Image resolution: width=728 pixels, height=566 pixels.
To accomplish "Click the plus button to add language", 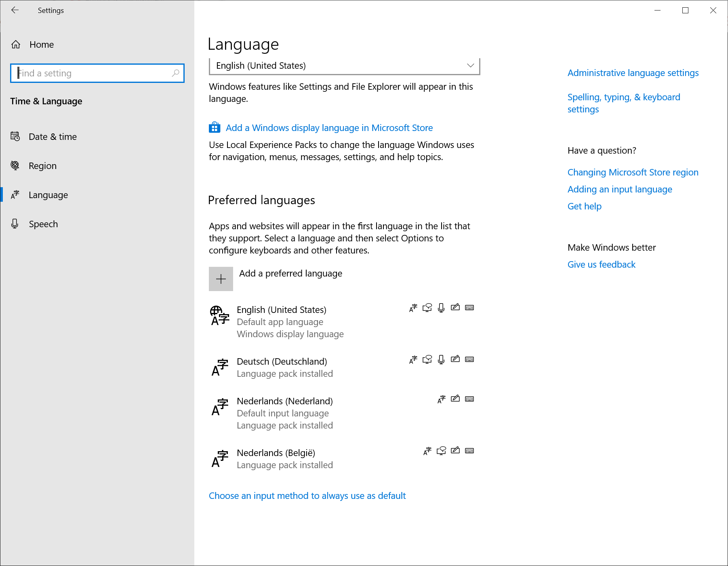I will click(221, 279).
